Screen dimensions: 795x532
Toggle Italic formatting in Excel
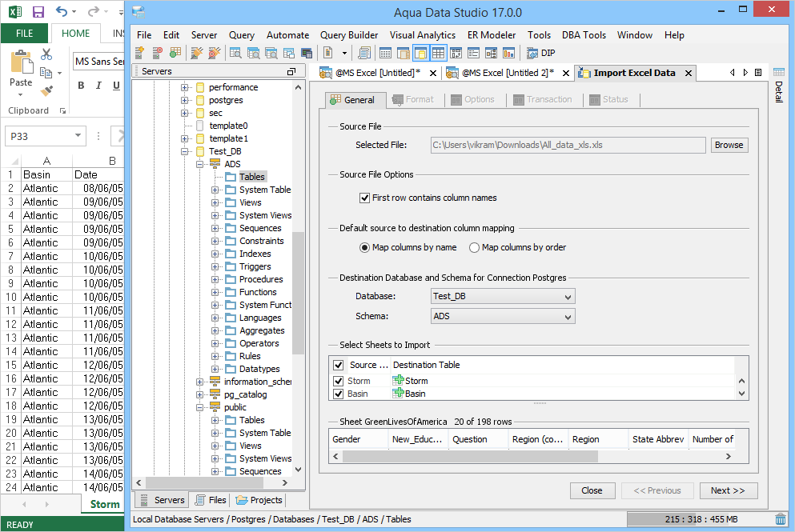pos(98,86)
